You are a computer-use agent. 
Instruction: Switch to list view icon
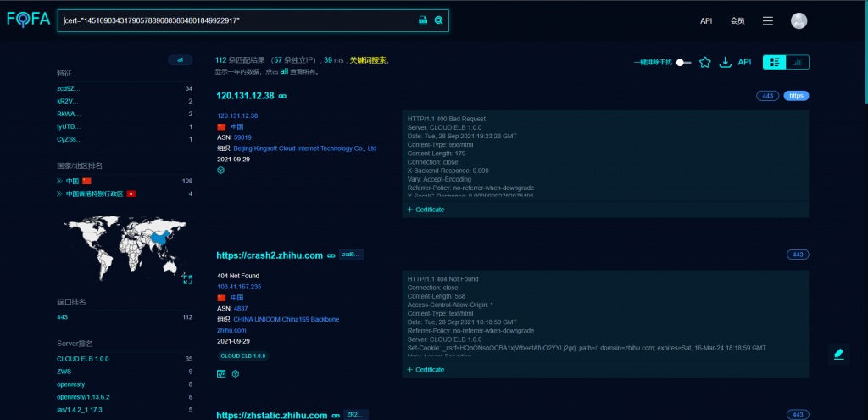tap(775, 62)
